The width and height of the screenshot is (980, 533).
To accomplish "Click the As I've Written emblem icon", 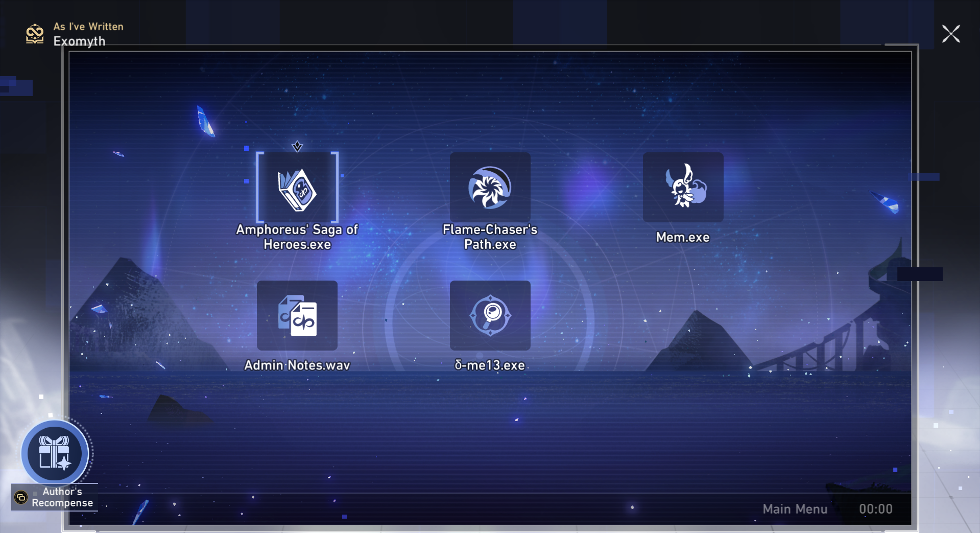I will 35,34.
